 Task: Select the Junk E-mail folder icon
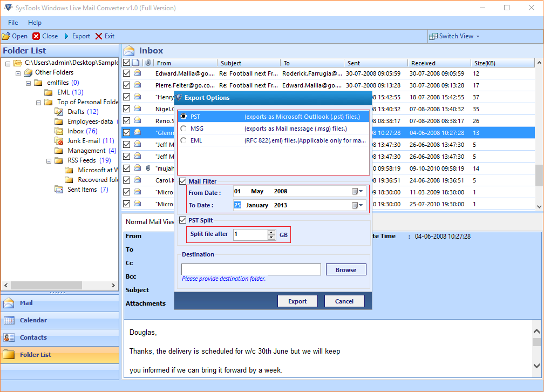click(59, 141)
